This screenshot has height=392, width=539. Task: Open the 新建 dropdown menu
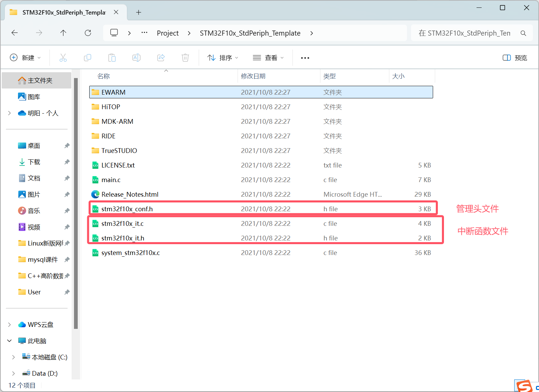click(x=25, y=58)
